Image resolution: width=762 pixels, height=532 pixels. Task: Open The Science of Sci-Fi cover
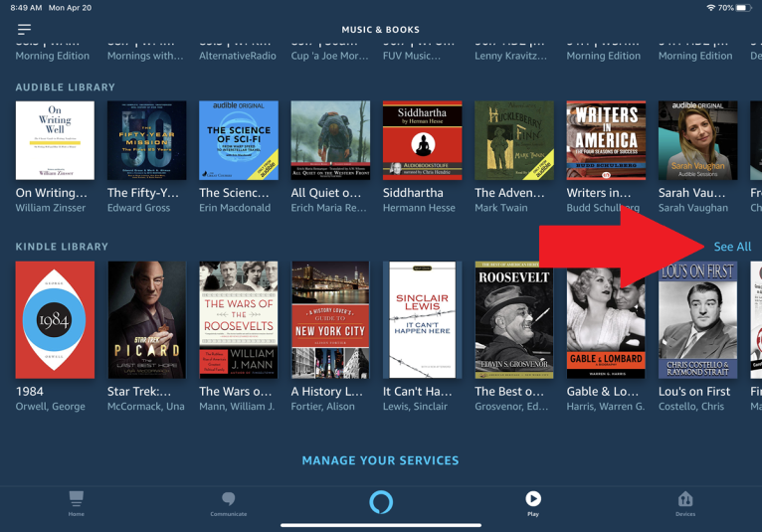point(239,140)
